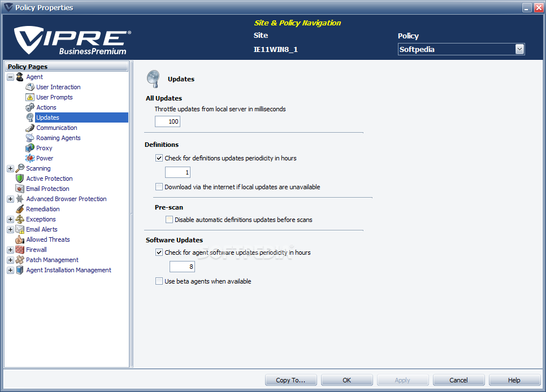Click the Advanced Browser Protection spider icon
The width and height of the screenshot is (546, 392).
[20, 199]
